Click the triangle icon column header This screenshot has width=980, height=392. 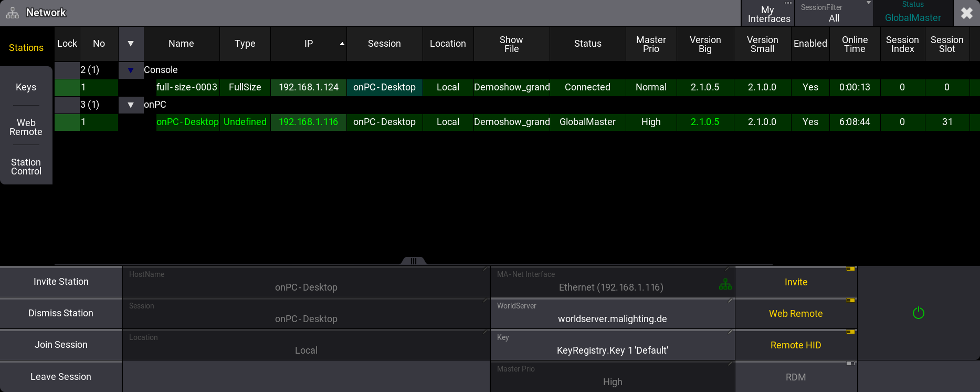coord(131,44)
